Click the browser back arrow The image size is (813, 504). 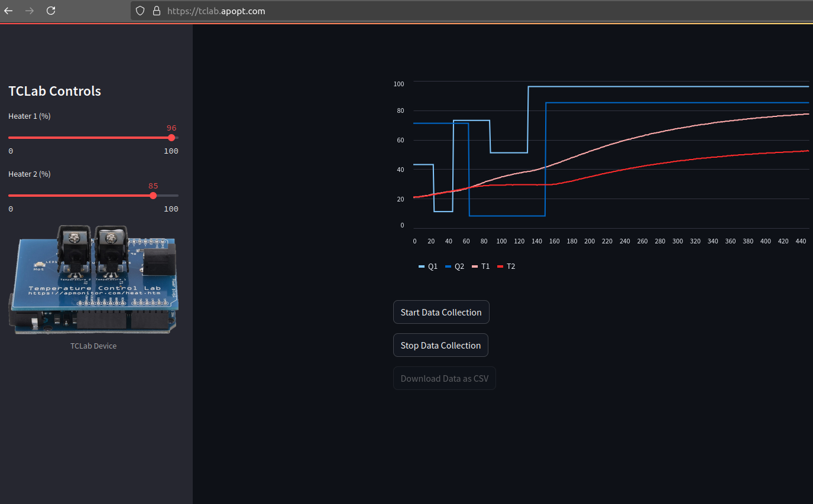pos(8,11)
